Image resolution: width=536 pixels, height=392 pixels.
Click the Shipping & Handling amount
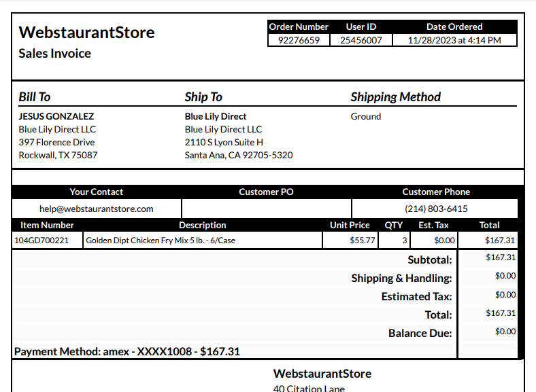point(505,276)
